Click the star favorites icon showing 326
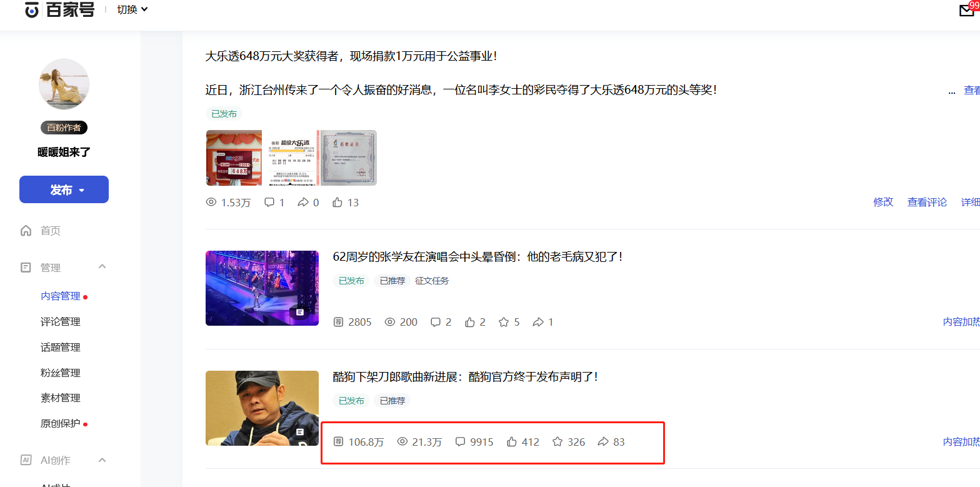980x487 pixels. click(x=557, y=442)
